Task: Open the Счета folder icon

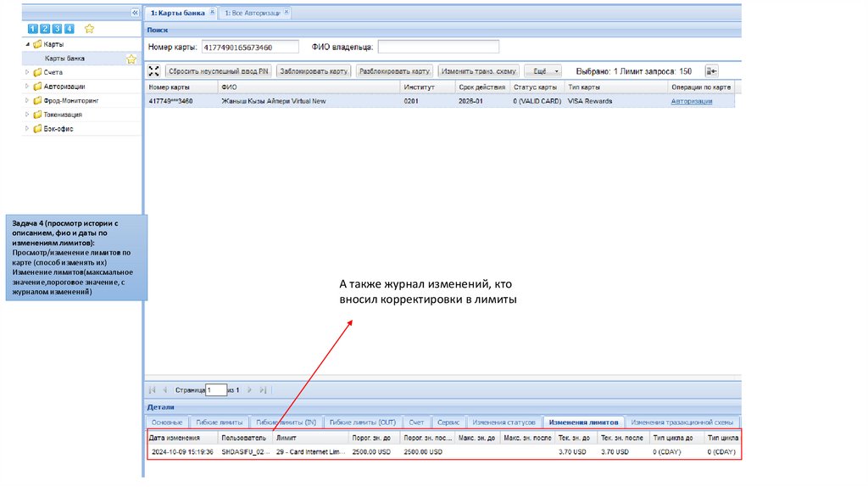Action: click(37, 72)
